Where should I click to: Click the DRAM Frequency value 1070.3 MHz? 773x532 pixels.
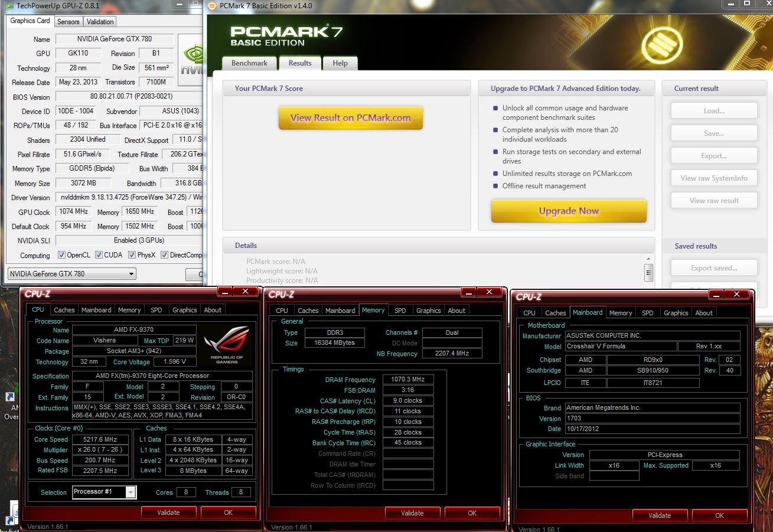click(408, 380)
